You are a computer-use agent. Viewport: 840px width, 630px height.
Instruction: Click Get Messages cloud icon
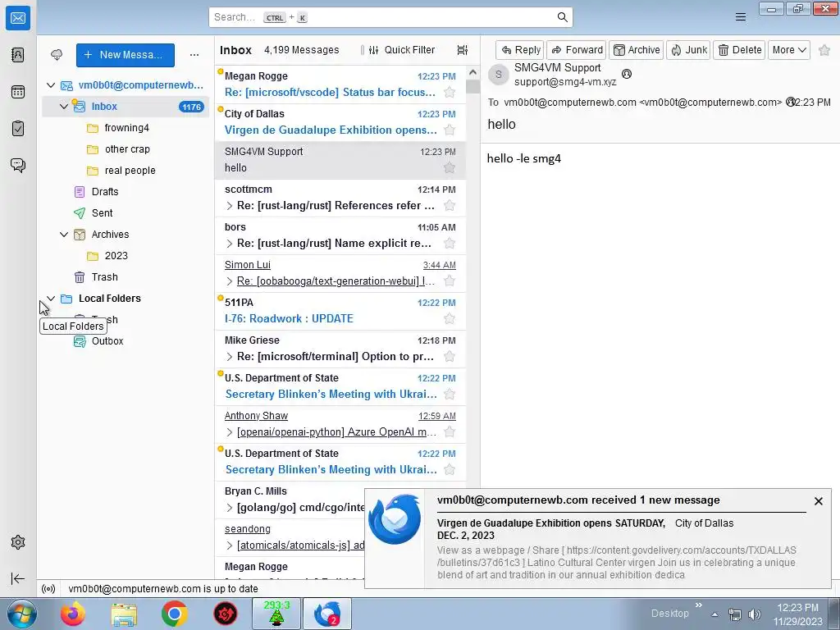57,55
